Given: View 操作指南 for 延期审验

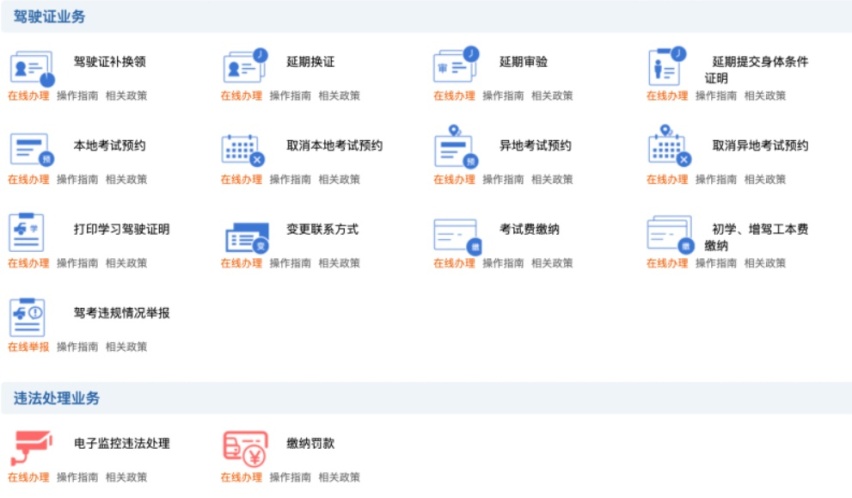Looking at the screenshot, I should pyautogui.click(x=503, y=96).
